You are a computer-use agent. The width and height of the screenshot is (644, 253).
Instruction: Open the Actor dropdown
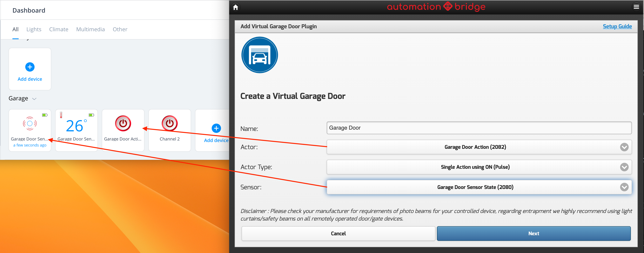pyautogui.click(x=479, y=147)
